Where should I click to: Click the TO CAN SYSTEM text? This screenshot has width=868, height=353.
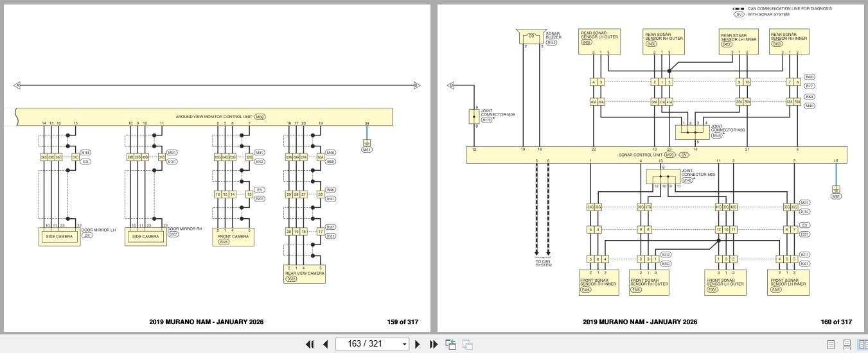point(544,263)
